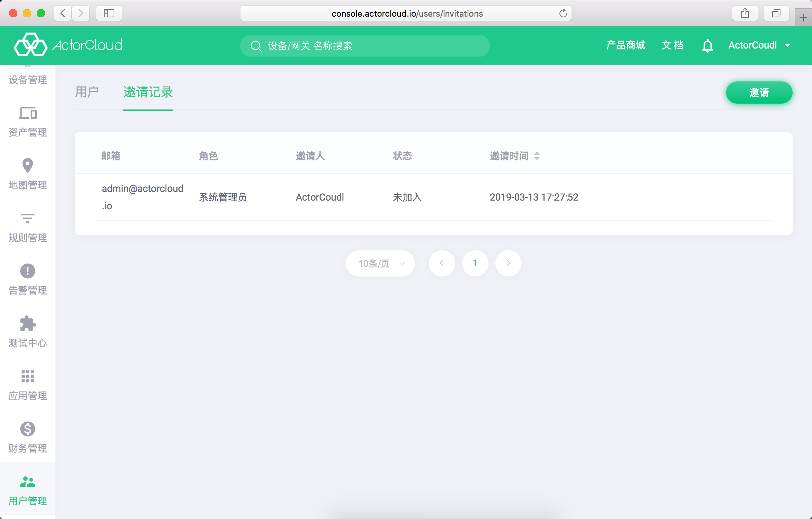Click the Safari address bar

pos(406,13)
